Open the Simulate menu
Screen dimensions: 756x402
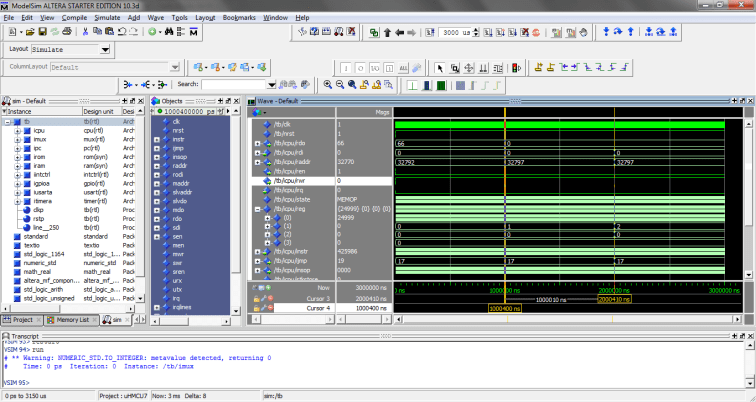[106, 18]
